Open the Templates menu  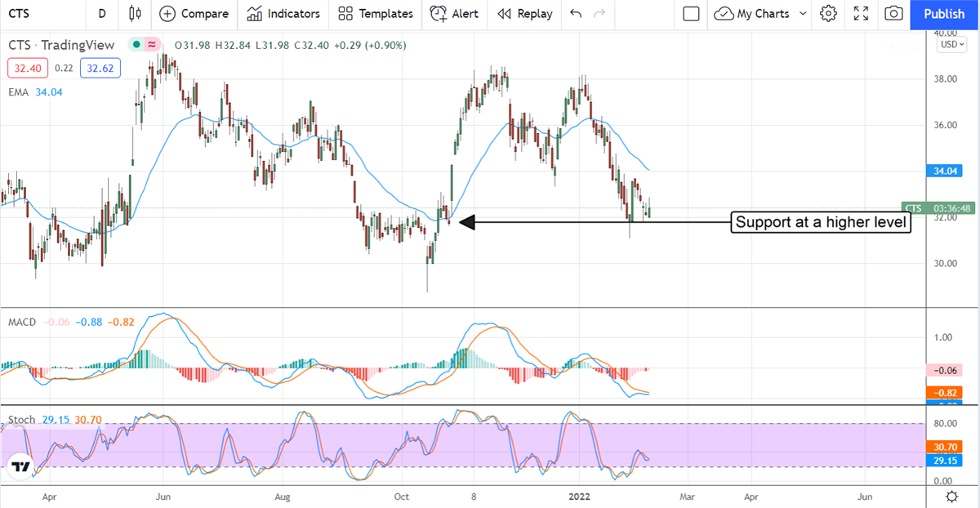point(375,14)
